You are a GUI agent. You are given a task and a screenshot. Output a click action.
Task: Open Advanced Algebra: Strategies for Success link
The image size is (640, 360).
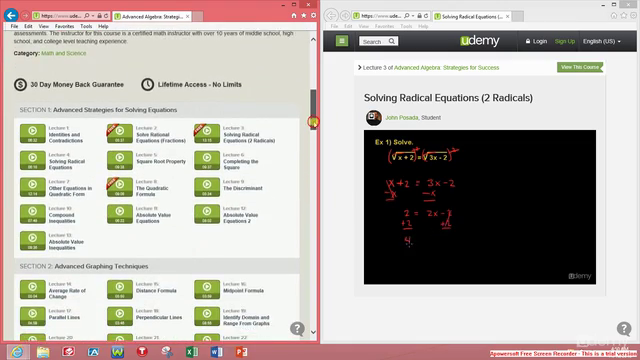[x=447, y=68]
